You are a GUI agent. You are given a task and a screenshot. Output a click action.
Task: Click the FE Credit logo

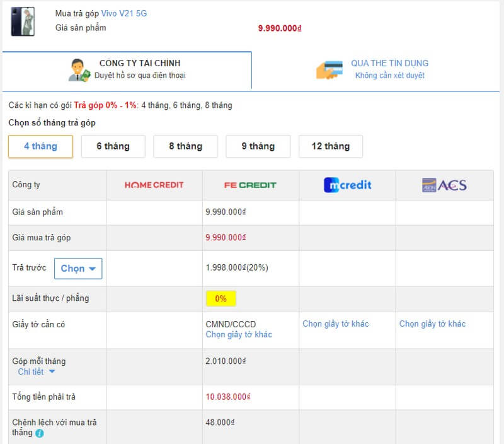coord(250,185)
